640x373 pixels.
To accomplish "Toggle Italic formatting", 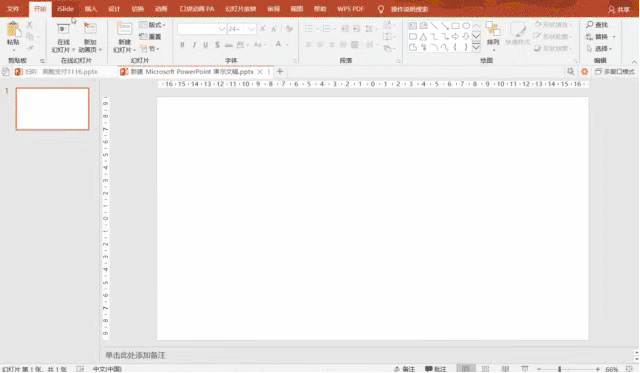I will tap(194, 44).
